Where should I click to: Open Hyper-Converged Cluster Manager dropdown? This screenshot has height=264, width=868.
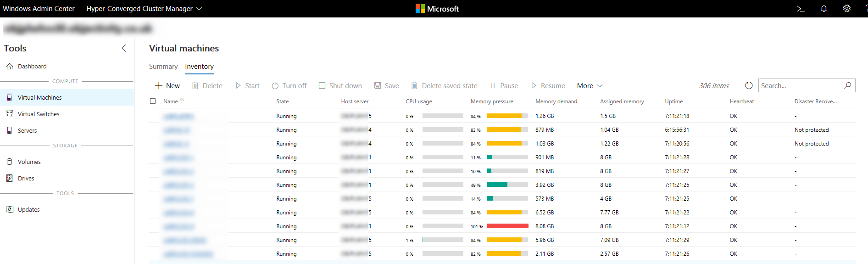(144, 9)
